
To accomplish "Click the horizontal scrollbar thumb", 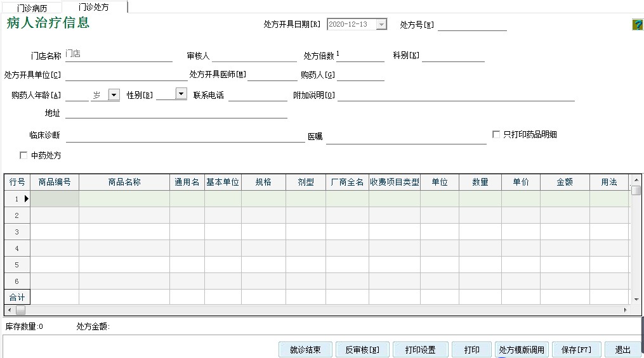I will pyautogui.click(x=20, y=310).
